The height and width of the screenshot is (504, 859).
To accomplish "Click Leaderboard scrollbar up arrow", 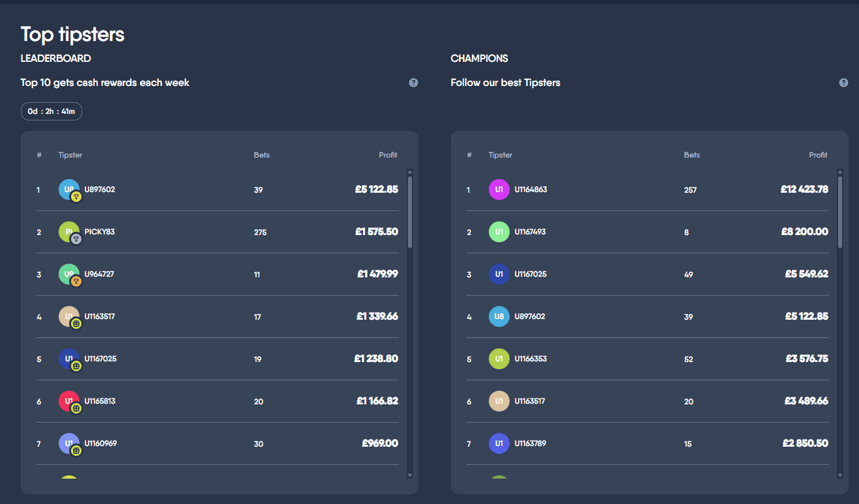I will (x=410, y=172).
